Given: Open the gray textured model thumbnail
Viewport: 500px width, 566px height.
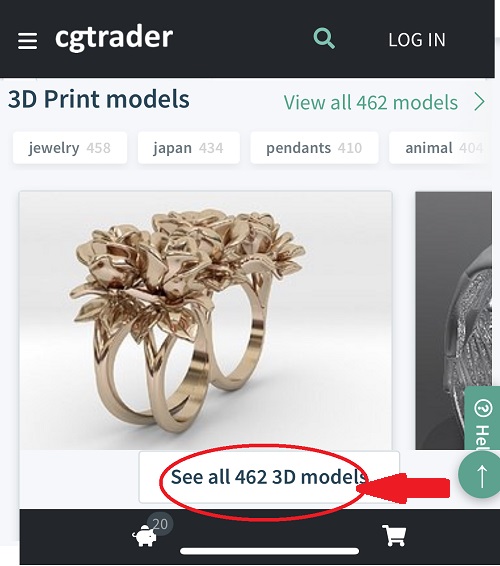Looking at the screenshot, I should click(453, 320).
